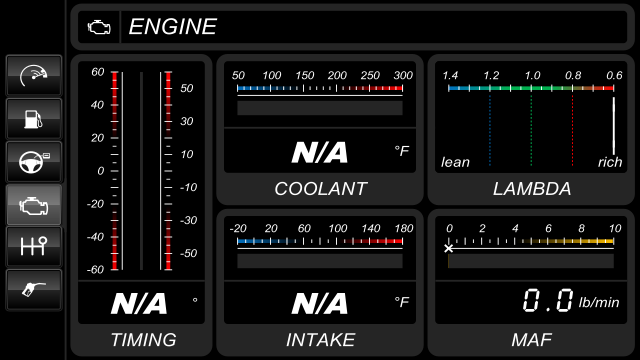This screenshot has height=360, width=640.
Task: Select the TIMING gauge panel
Action: point(141,205)
